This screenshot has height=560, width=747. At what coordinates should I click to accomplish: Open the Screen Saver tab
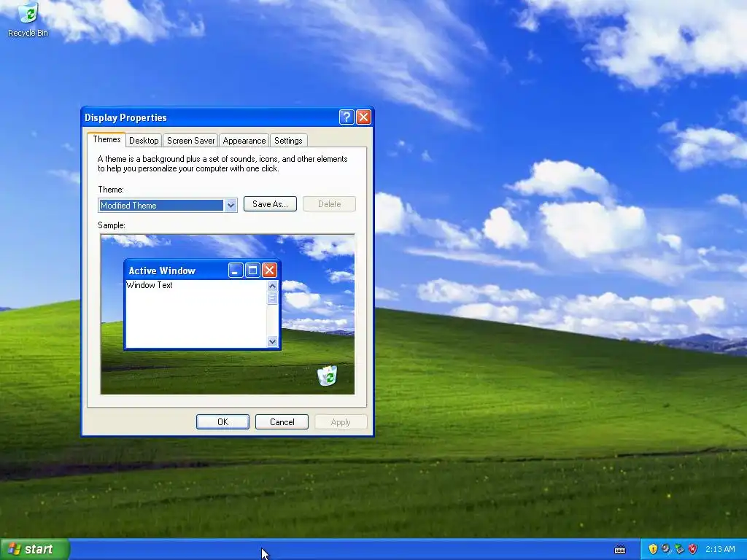pyautogui.click(x=190, y=141)
